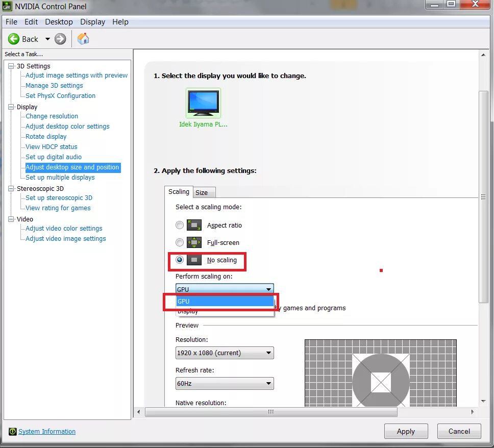Open Adjust video image settings

pyautogui.click(x=65, y=238)
